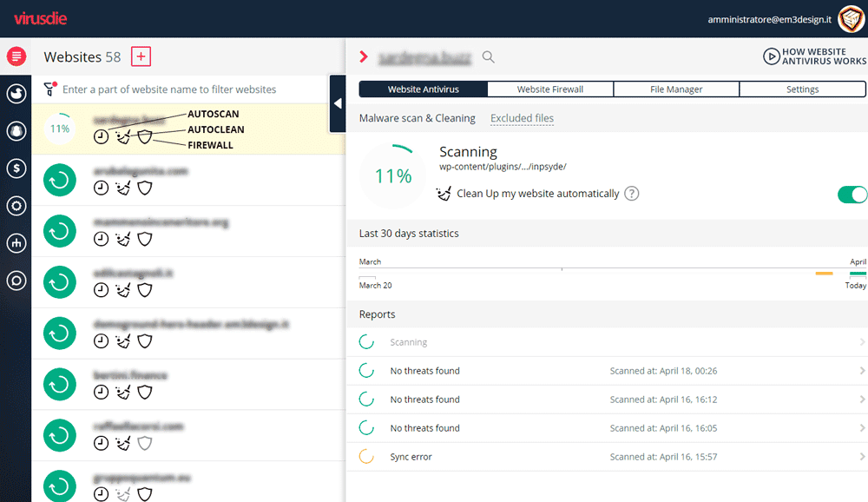
Task: Switch to the Website Firewall tab
Action: [x=549, y=89]
